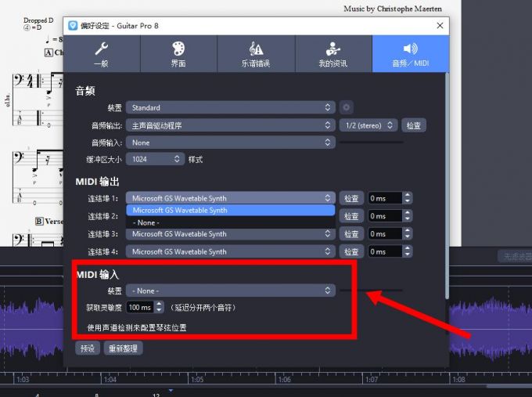Choose Microsoft GS Wavetable Synth list option
The image size is (532, 397).
point(231,210)
